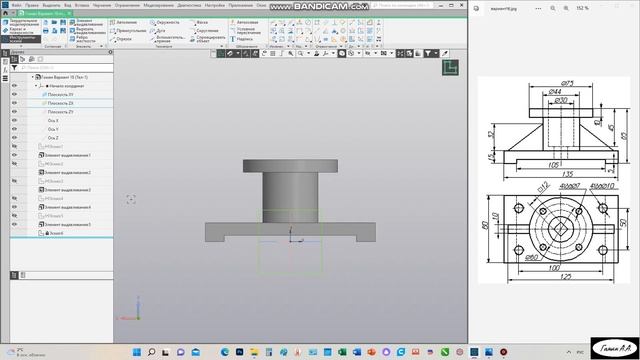Click the rotate view icon
Image resolution: width=640 pixels, height=360 pixels.
264,53
